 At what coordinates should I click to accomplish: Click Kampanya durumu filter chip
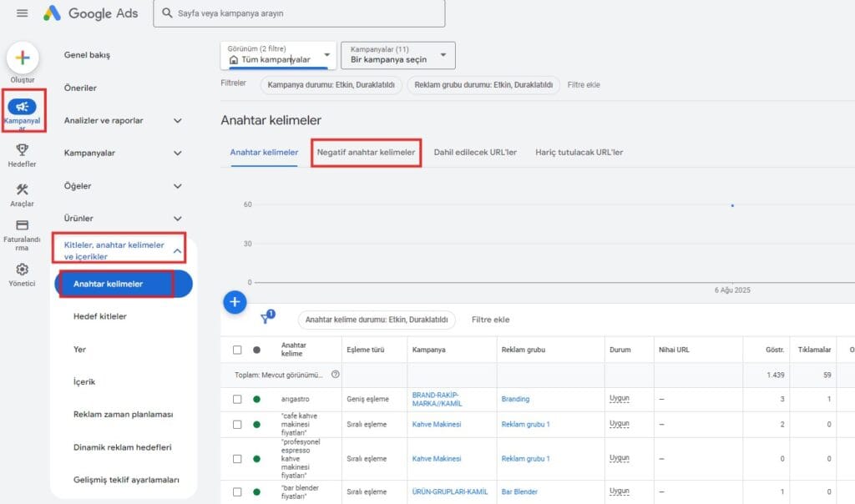click(331, 85)
